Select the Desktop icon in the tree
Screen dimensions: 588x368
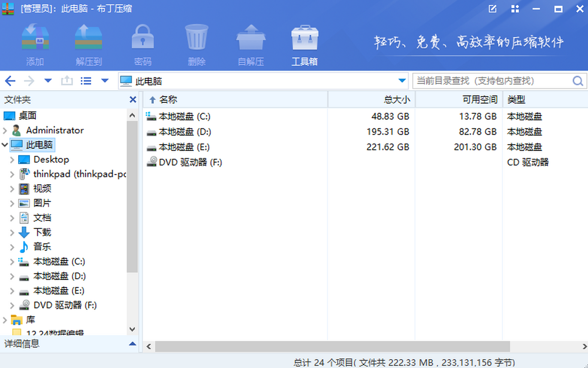(24, 160)
